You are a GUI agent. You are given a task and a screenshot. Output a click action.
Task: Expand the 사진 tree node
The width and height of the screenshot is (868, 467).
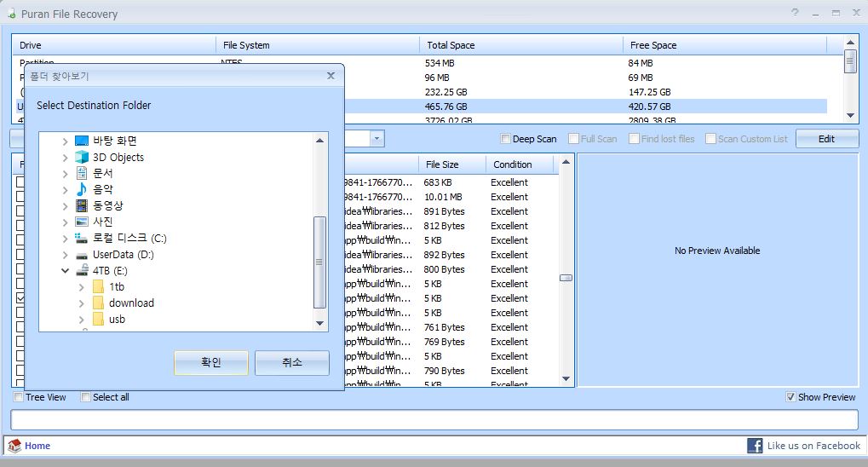pos(65,222)
